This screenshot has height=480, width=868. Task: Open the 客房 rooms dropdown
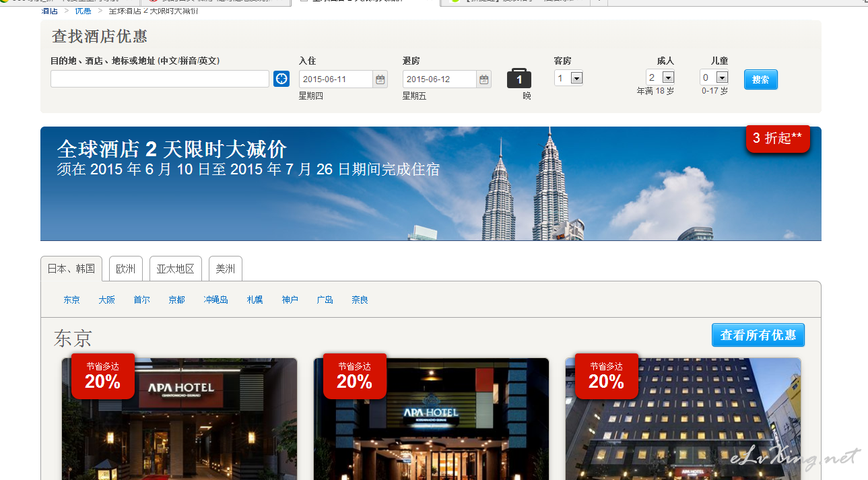(x=569, y=78)
